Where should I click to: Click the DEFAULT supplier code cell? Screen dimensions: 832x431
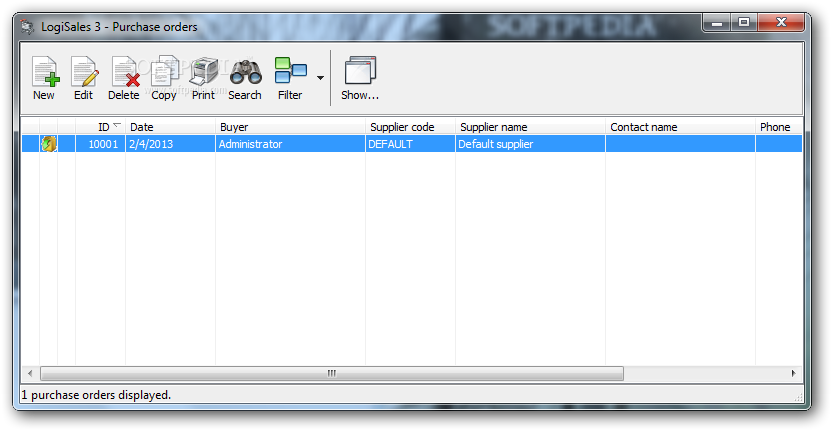[x=410, y=144]
